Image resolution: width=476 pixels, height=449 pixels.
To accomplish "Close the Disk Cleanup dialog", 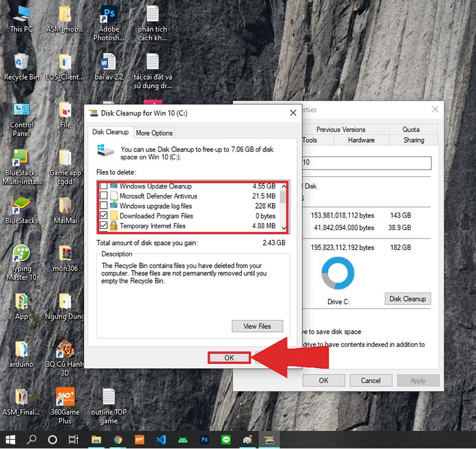I will (x=293, y=113).
